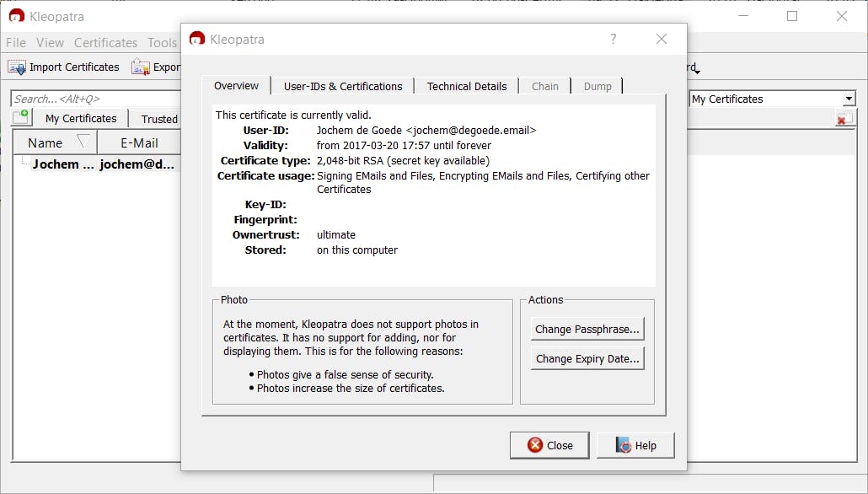Open the View menu
The image size is (868, 494).
coord(50,42)
